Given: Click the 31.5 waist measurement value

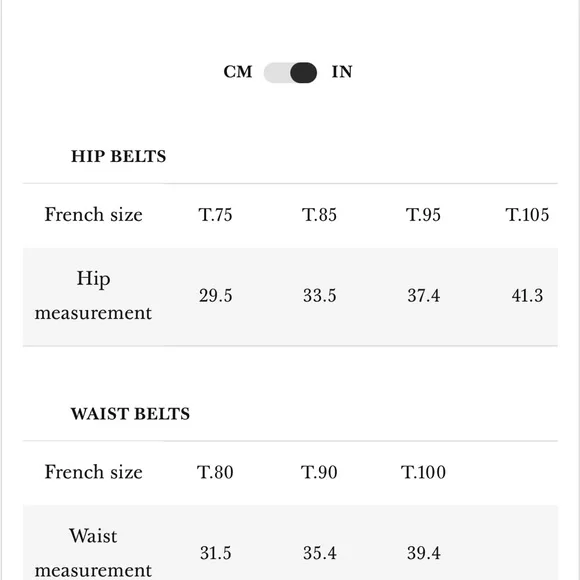Looking at the screenshot, I should 216,553.
